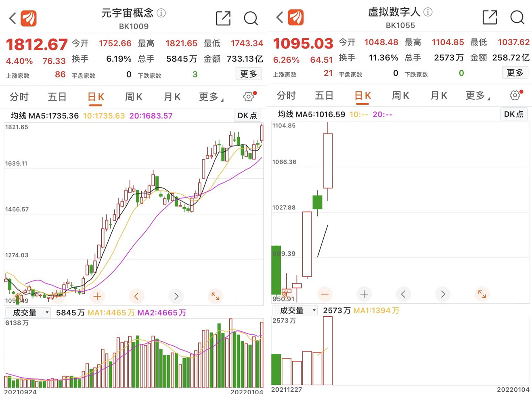Shift left chart forward with right arrow
Viewport: 532px width, 397px height.
[x=176, y=297]
